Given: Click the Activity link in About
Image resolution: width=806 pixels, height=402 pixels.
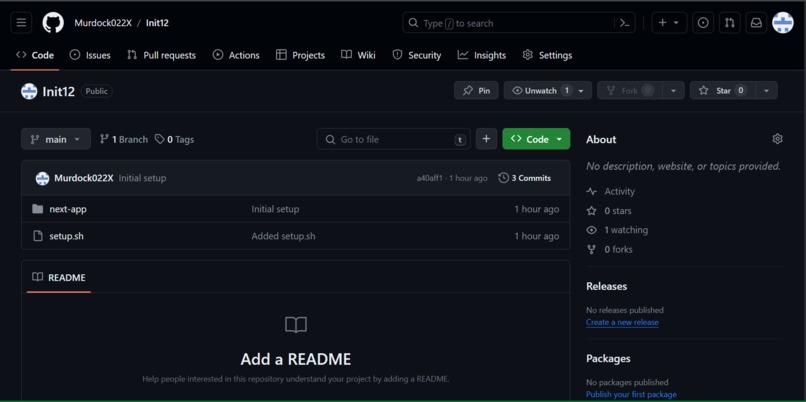Looking at the screenshot, I should (619, 191).
